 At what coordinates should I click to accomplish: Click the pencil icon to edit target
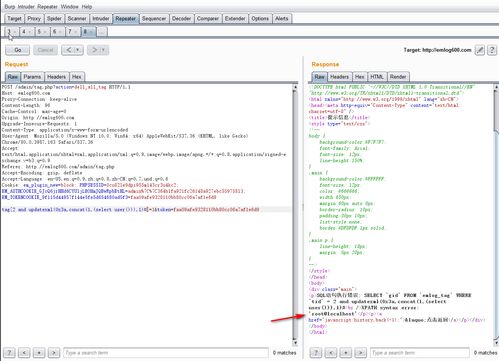point(480,50)
